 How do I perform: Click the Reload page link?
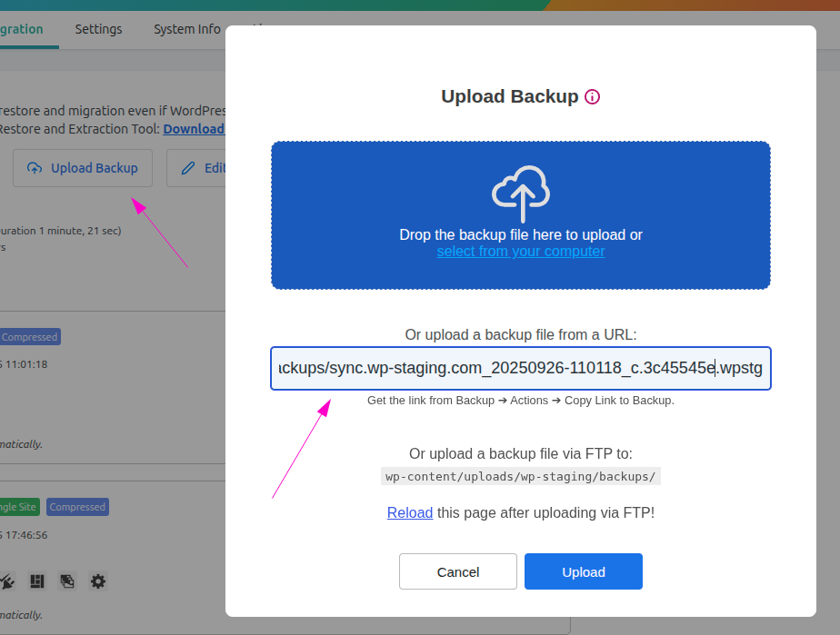[x=410, y=512]
